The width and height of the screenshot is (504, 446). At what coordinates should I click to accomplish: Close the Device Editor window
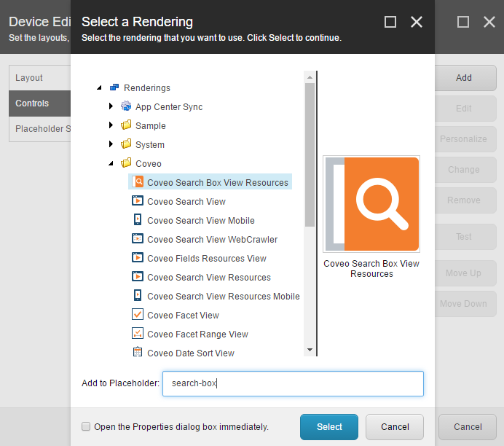[489, 22]
